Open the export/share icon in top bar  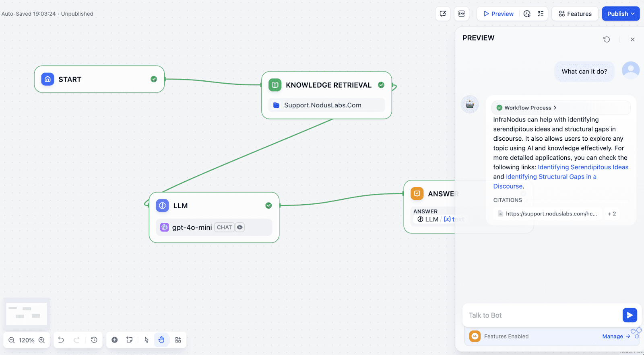(443, 14)
